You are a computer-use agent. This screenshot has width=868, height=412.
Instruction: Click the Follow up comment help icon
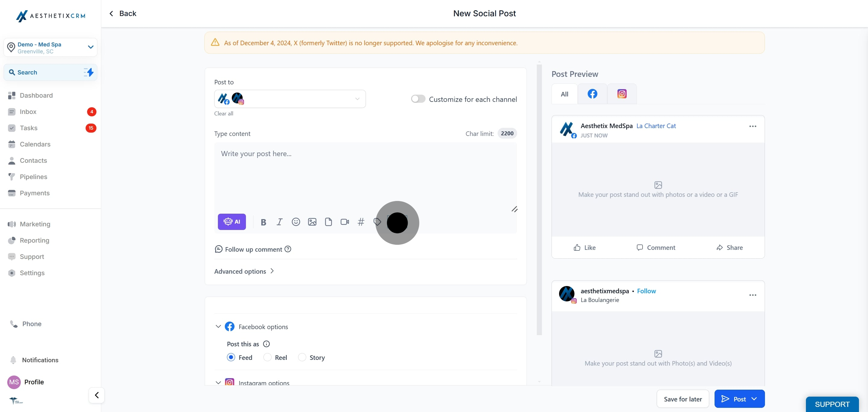click(288, 249)
